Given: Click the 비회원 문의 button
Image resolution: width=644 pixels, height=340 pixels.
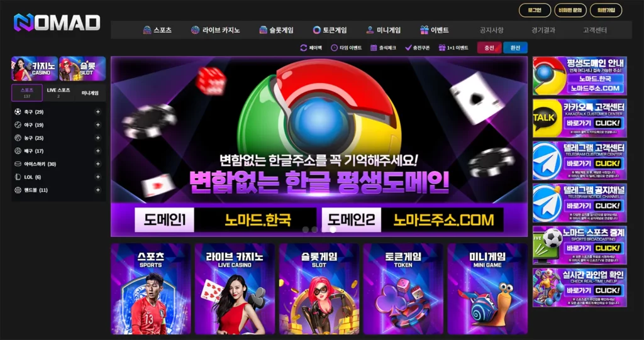Looking at the screenshot, I should 570,10.
